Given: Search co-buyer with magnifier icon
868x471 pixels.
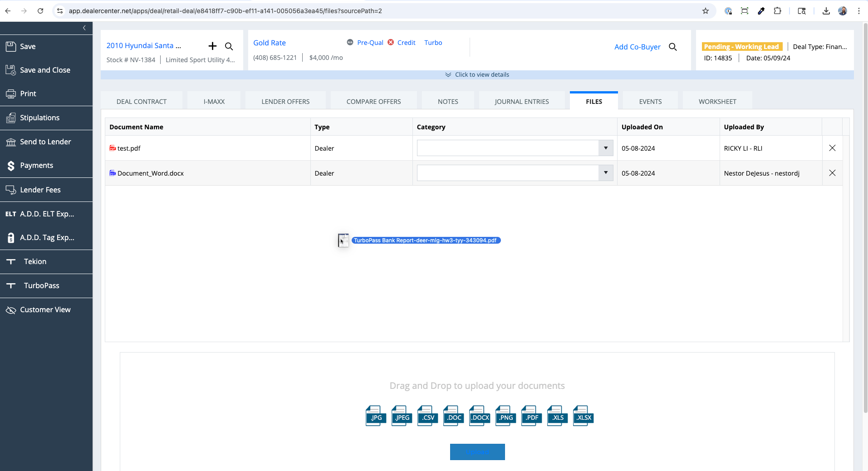Looking at the screenshot, I should pos(673,47).
